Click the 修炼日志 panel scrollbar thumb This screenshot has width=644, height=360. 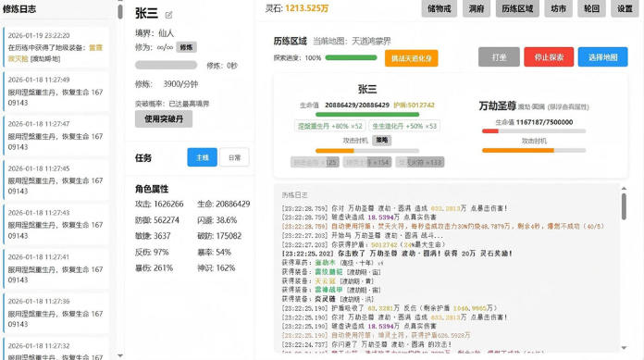point(120,11)
